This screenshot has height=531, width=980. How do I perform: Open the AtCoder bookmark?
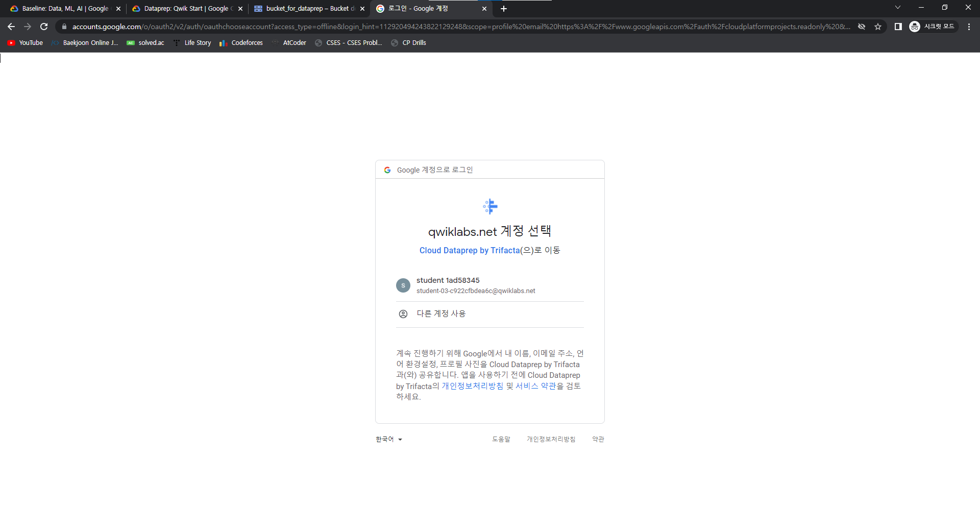click(x=289, y=43)
